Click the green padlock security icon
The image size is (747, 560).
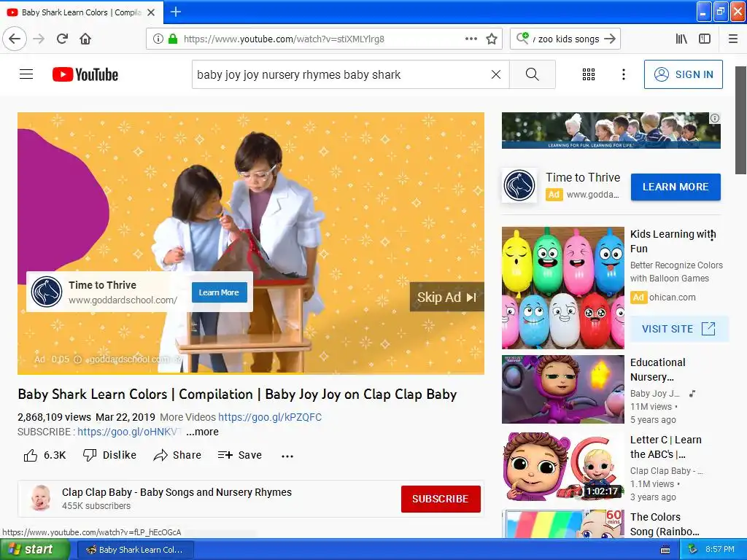172,39
